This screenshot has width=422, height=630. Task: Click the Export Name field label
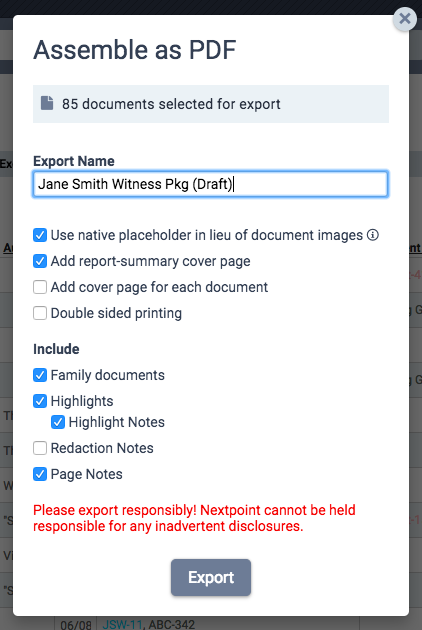click(x=74, y=161)
